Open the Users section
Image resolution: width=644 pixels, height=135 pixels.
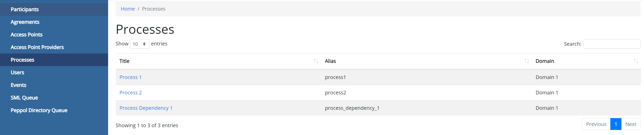[x=17, y=72]
